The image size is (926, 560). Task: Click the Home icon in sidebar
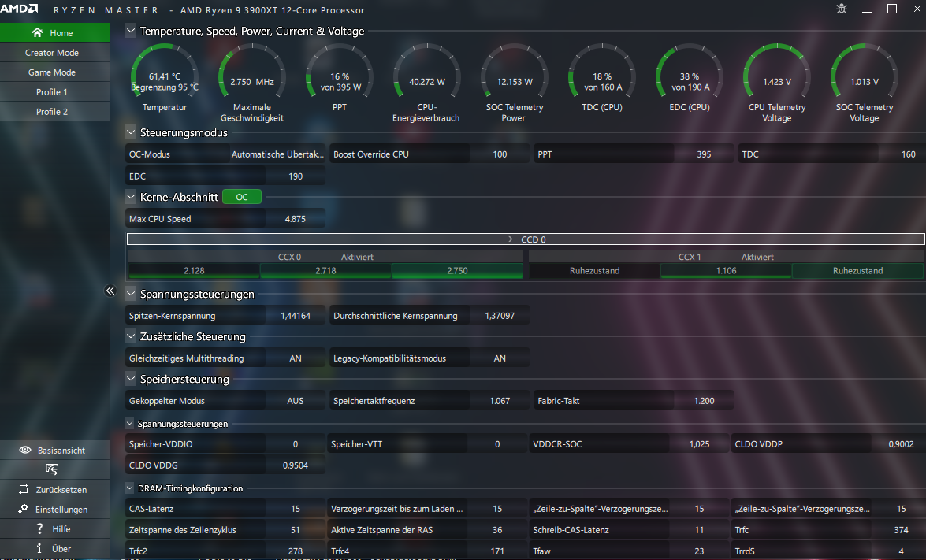(37, 32)
